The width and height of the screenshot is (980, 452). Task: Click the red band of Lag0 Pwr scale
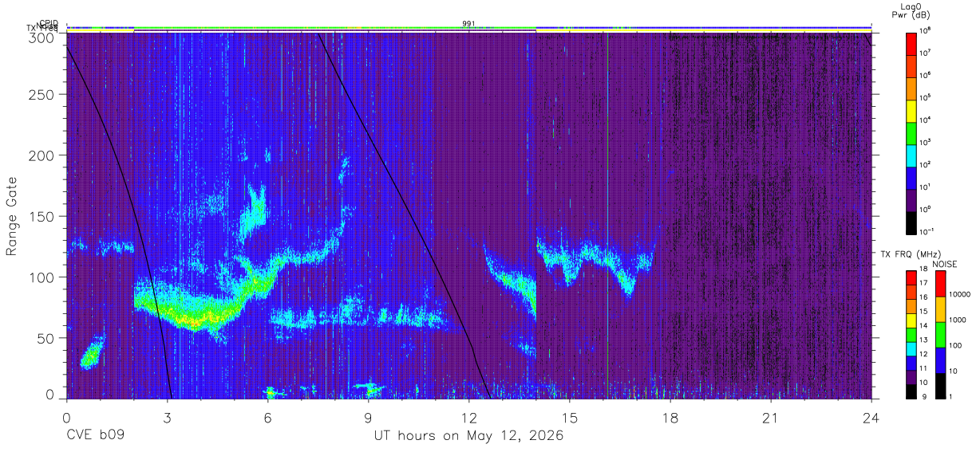point(912,43)
